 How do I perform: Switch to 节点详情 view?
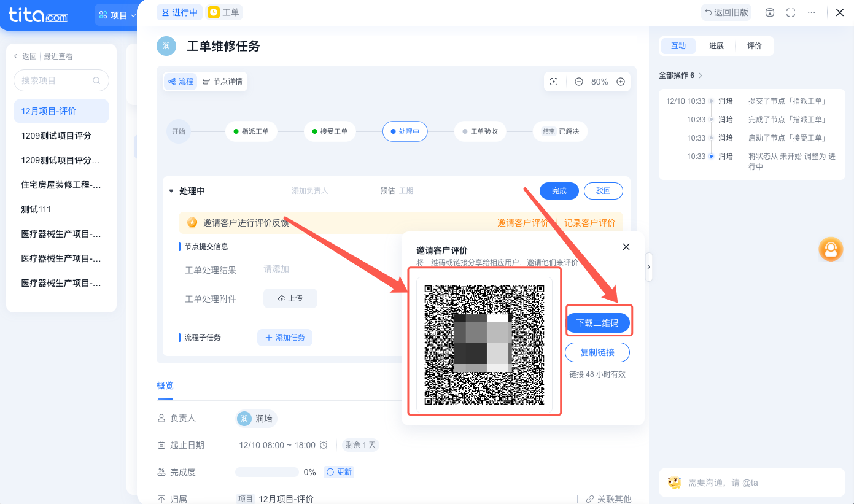(x=222, y=82)
